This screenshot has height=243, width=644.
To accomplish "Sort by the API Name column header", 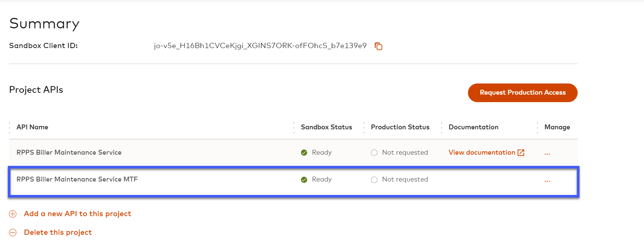I will point(32,127).
